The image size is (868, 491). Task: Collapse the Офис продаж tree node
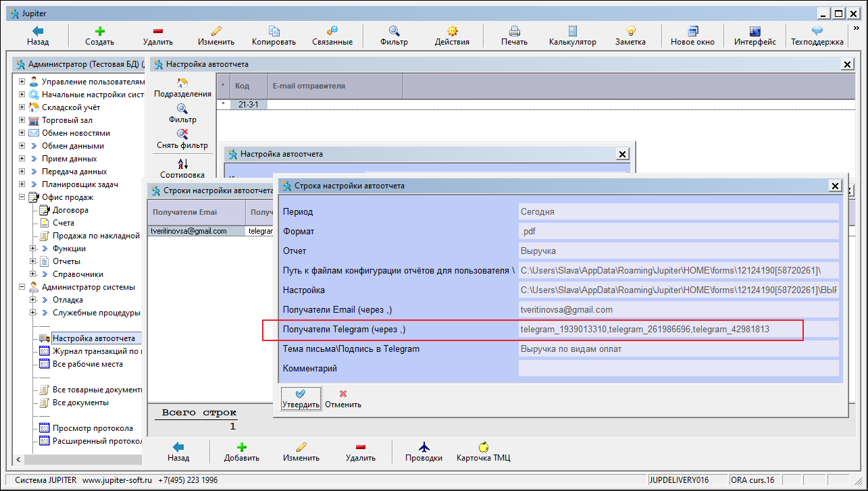[22, 197]
